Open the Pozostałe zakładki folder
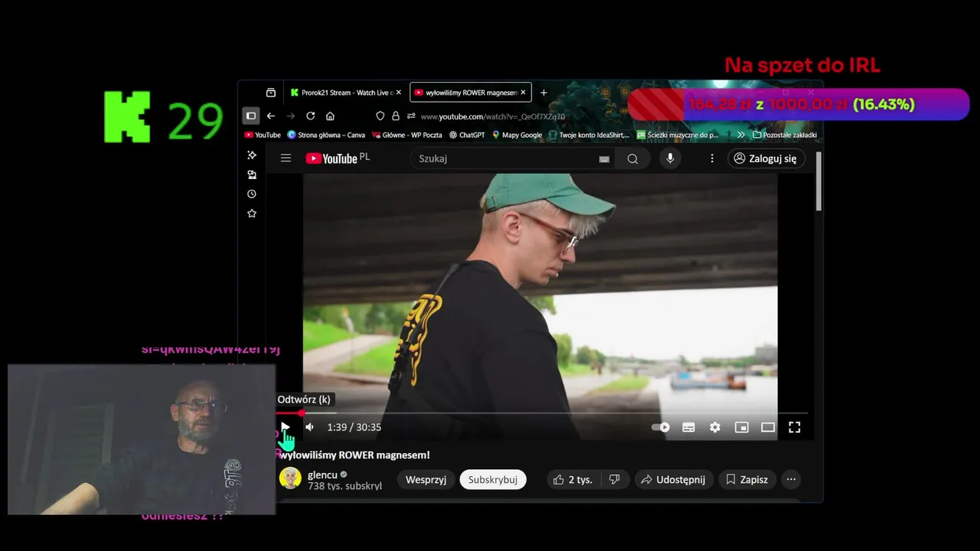This screenshot has width=980, height=551. 785,135
